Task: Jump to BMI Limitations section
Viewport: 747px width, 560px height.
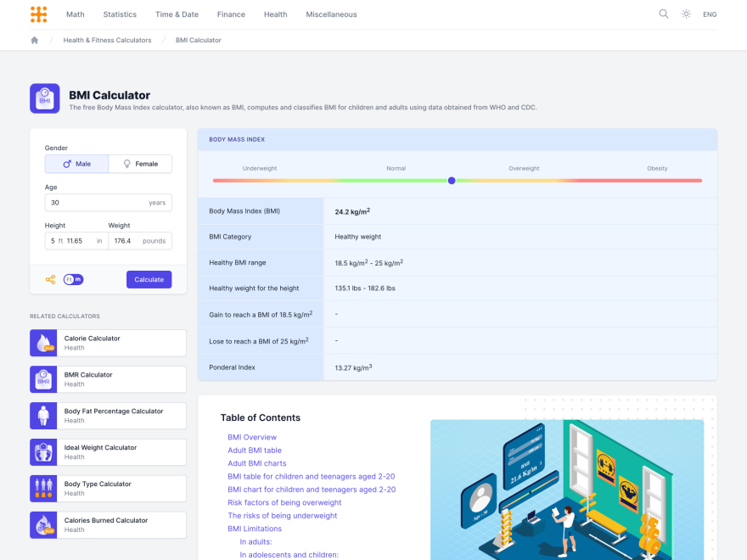Action: click(255, 529)
